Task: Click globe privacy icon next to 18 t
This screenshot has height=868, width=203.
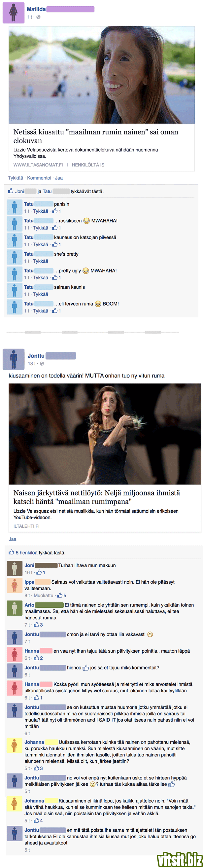Action: coord(42,364)
